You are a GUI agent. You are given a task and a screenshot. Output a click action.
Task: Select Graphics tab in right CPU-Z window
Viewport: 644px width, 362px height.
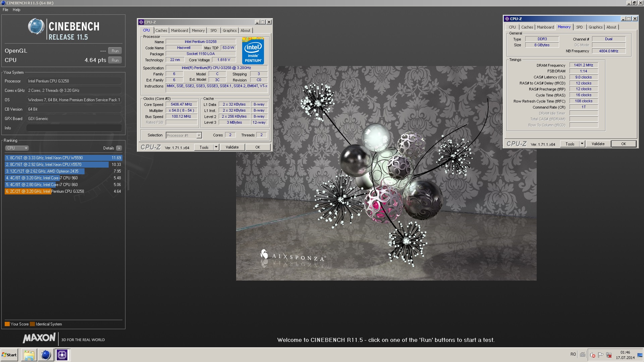[x=596, y=27]
